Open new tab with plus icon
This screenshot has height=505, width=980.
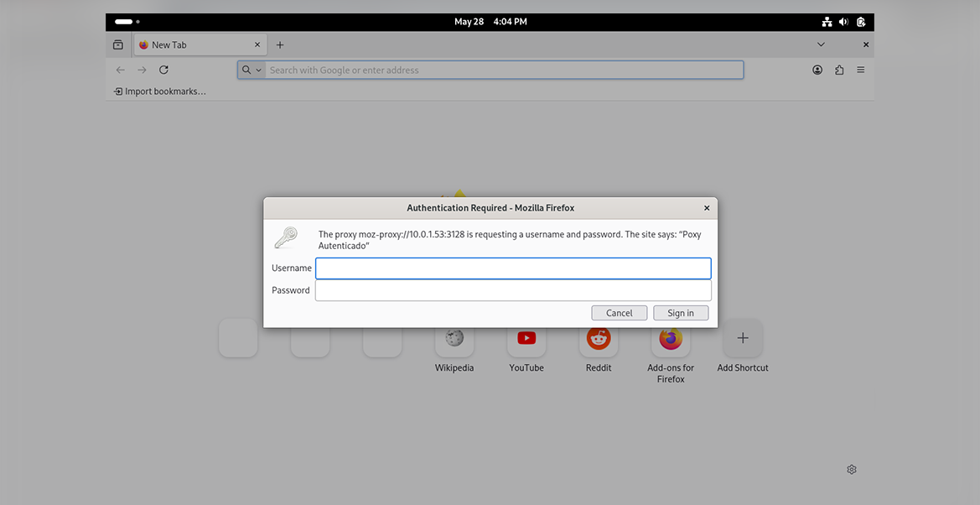coord(280,45)
